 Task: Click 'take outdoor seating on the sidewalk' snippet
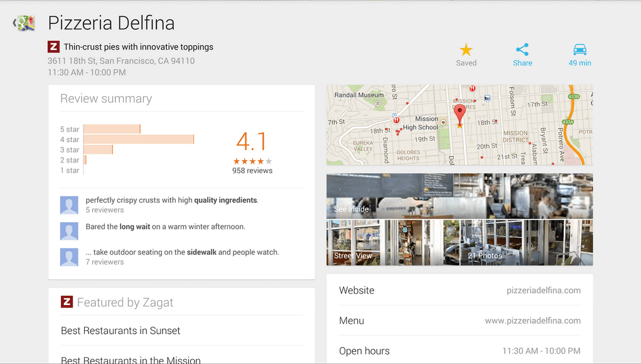pyautogui.click(x=182, y=252)
